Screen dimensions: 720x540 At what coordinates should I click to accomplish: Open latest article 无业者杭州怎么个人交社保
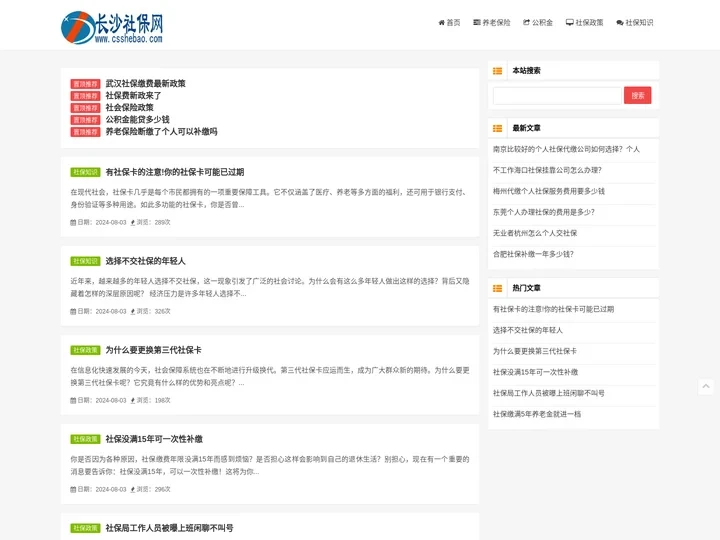pos(535,233)
